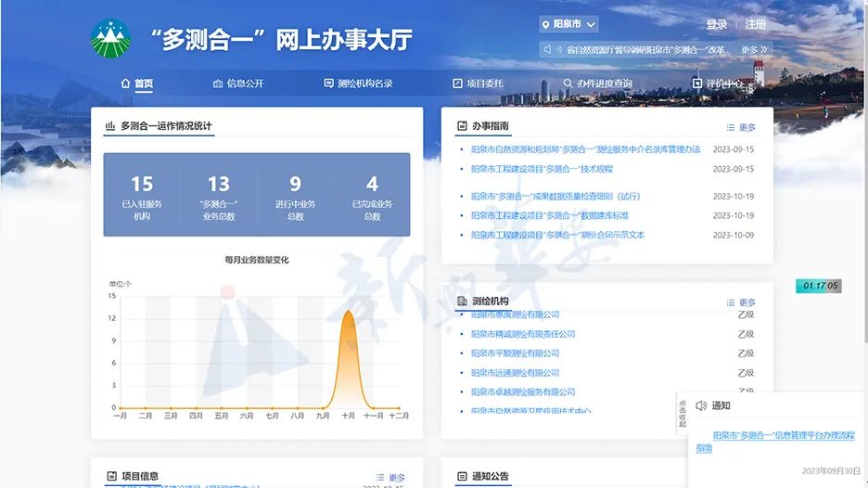Click 点击收起 to collapse the notice popup
The image size is (868, 488).
682,413
